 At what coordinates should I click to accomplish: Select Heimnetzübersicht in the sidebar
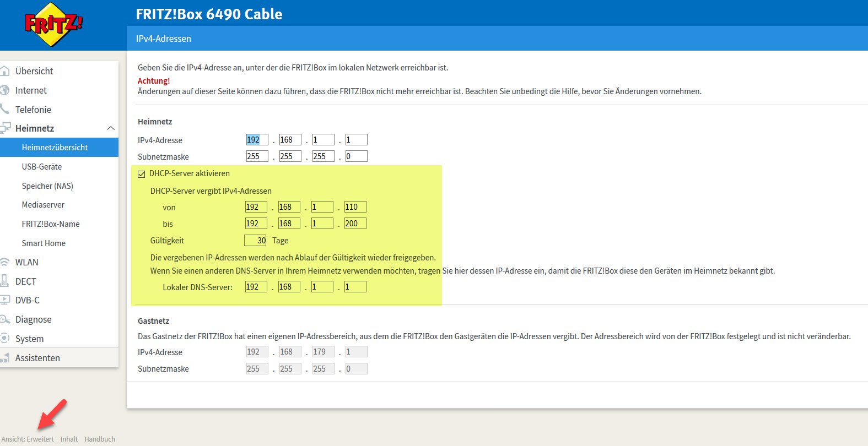[59, 148]
